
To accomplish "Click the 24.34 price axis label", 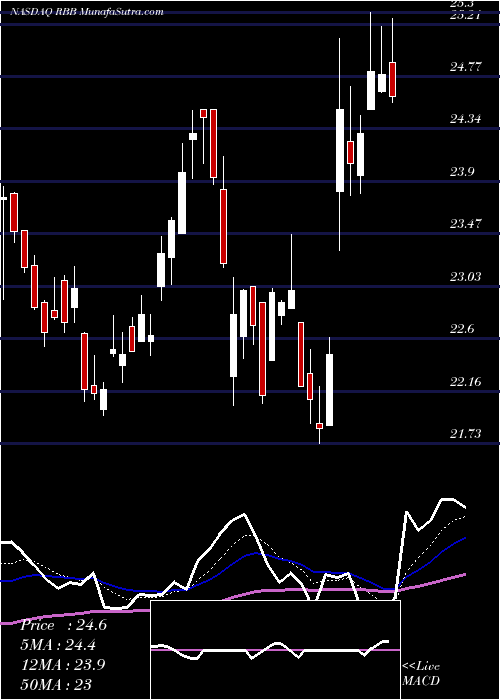I will [466, 119].
